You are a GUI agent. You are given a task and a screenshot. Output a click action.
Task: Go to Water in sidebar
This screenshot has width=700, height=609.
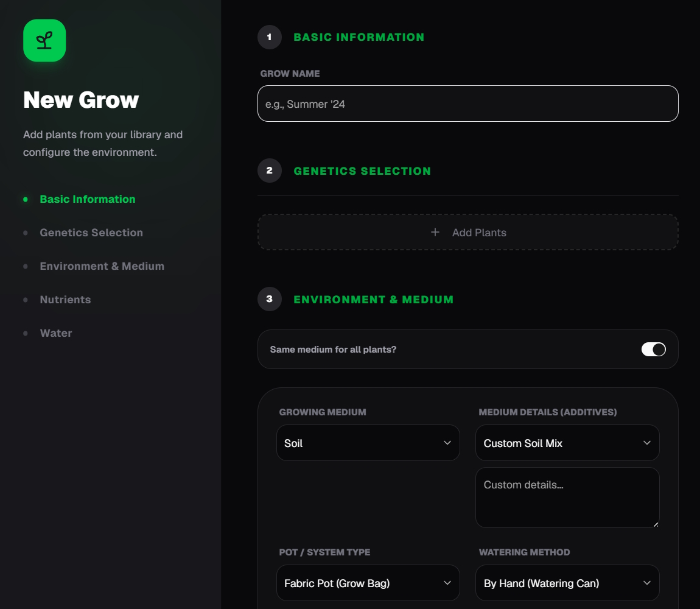[56, 333]
